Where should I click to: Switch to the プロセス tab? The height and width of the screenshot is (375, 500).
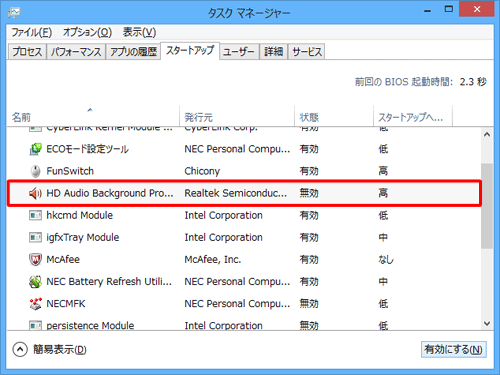click(27, 52)
